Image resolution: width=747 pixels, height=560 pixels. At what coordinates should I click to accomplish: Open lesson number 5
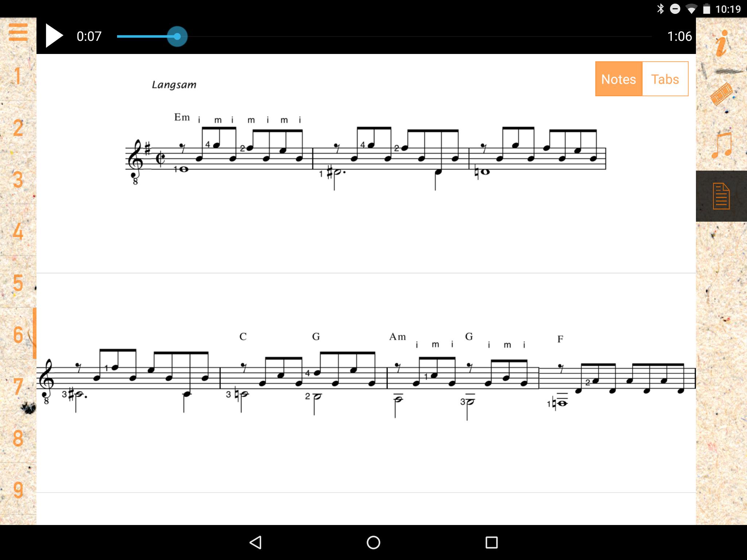tap(18, 283)
